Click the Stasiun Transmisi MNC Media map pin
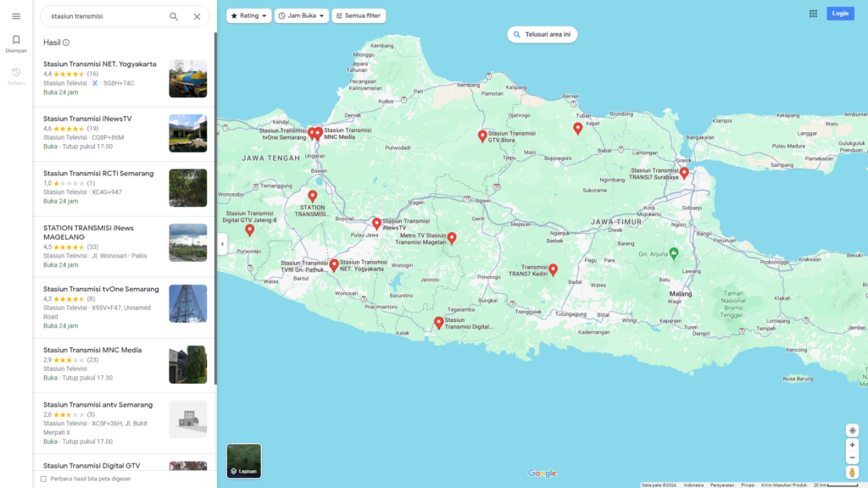Image resolution: width=868 pixels, height=488 pixels. [x=319, y=133]
